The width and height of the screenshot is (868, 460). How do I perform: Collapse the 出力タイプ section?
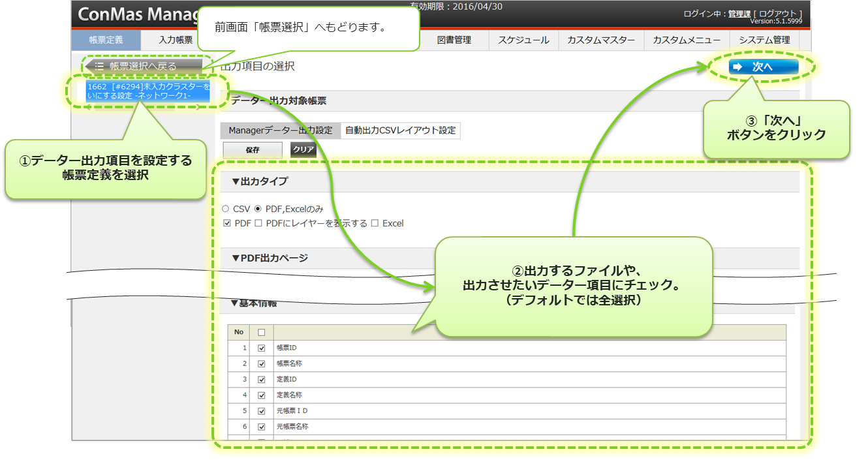(259, 181)
